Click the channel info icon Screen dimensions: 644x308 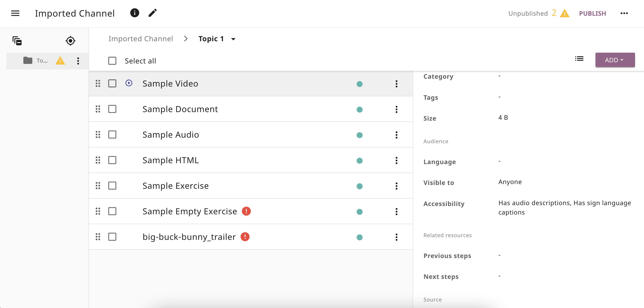(135, 13)
